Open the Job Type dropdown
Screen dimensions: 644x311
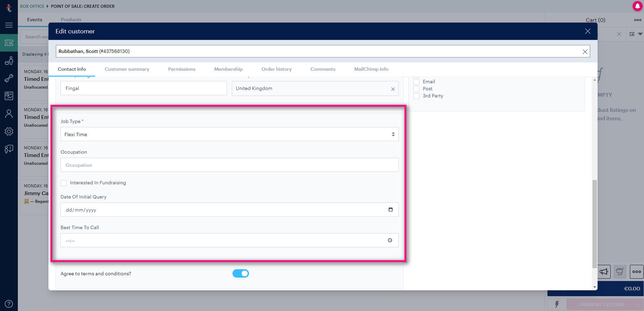pos(229,134)
